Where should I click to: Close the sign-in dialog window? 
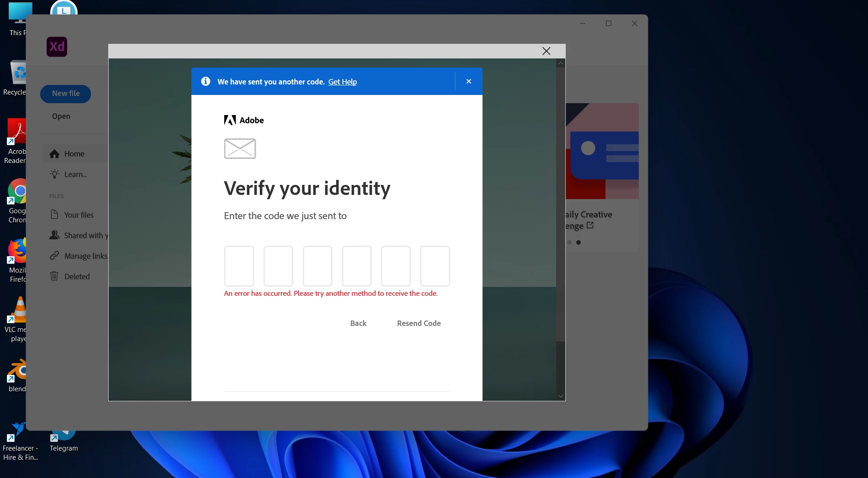point(546,51)
